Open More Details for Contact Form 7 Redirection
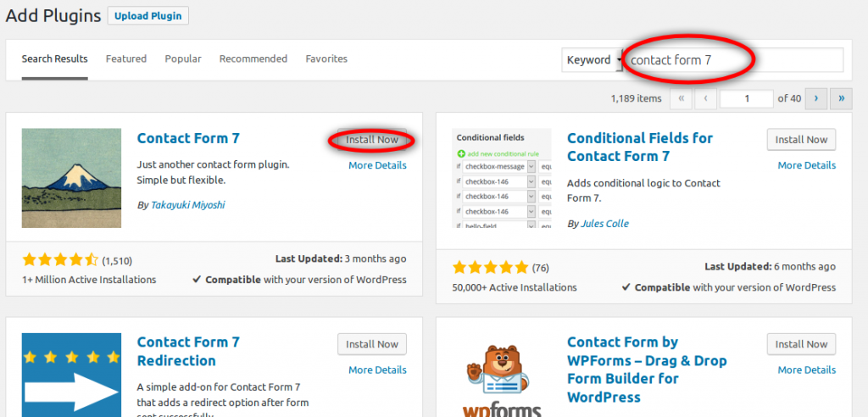868x417 pixels. [x=377, y=370]
